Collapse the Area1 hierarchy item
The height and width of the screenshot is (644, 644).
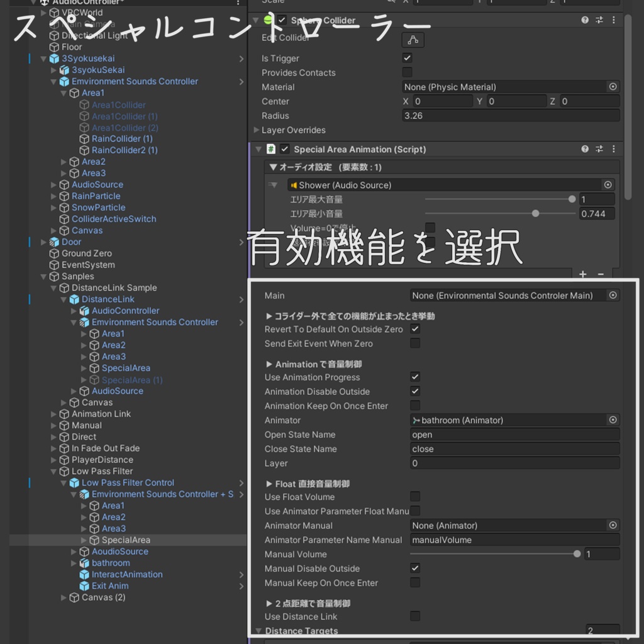pos(64,92)
